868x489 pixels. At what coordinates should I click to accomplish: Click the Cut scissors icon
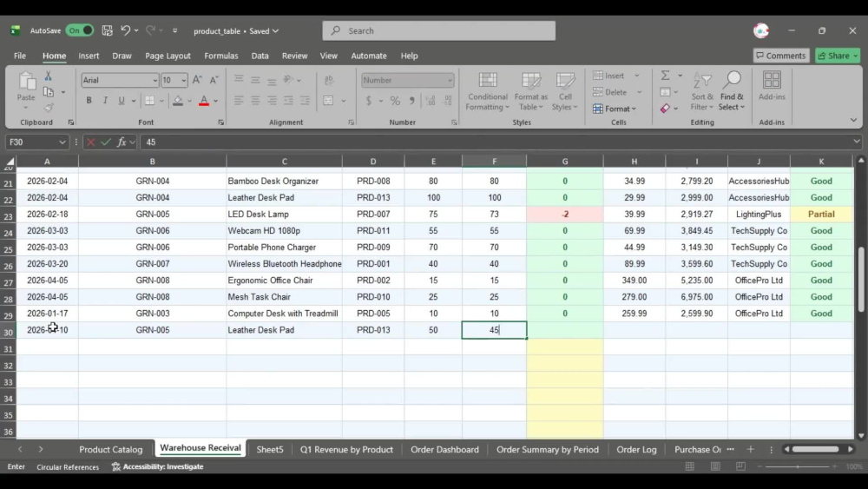(x=48, y=76)
